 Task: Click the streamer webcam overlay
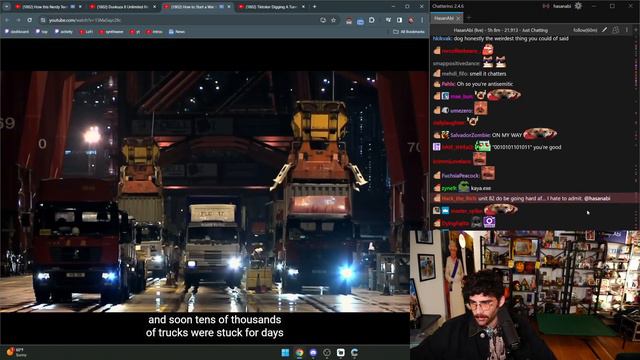525,295
